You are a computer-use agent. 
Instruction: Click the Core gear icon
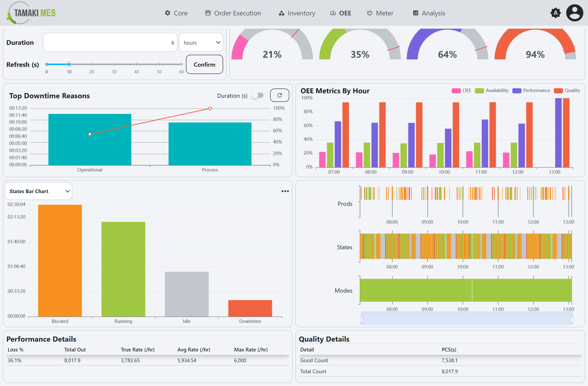click(168, 13)
